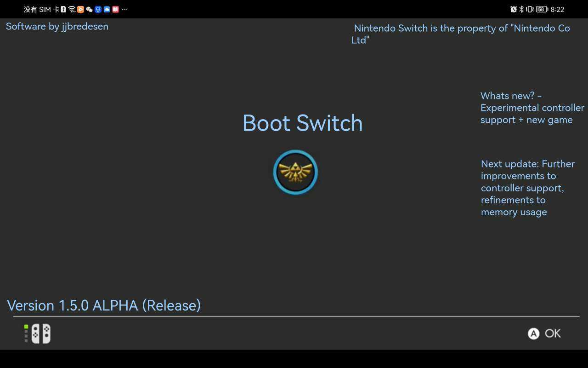Tap the Wi-Fi signal status icon
Viewport: 588px width, 368px height.
point(72,9)
